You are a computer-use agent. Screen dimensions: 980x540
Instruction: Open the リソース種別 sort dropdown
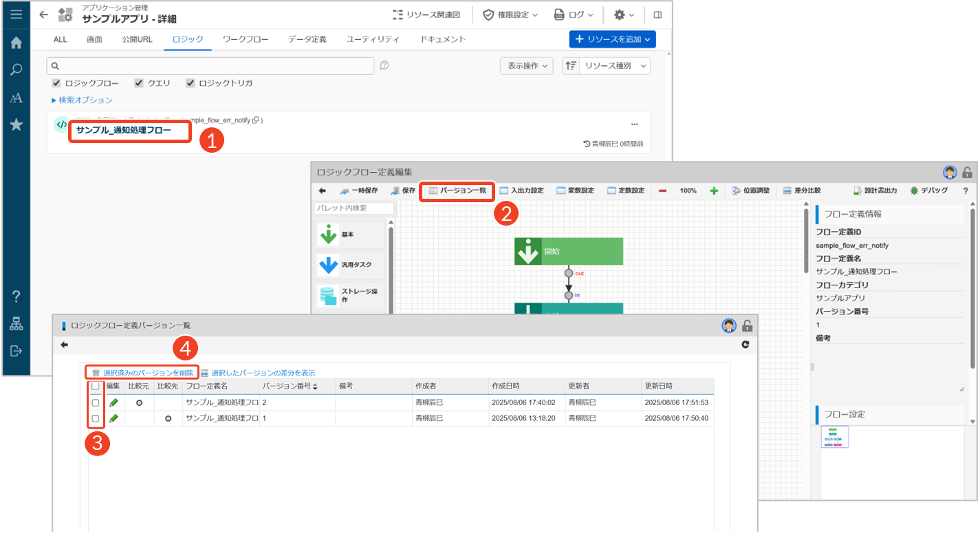(x=606, y=66)
